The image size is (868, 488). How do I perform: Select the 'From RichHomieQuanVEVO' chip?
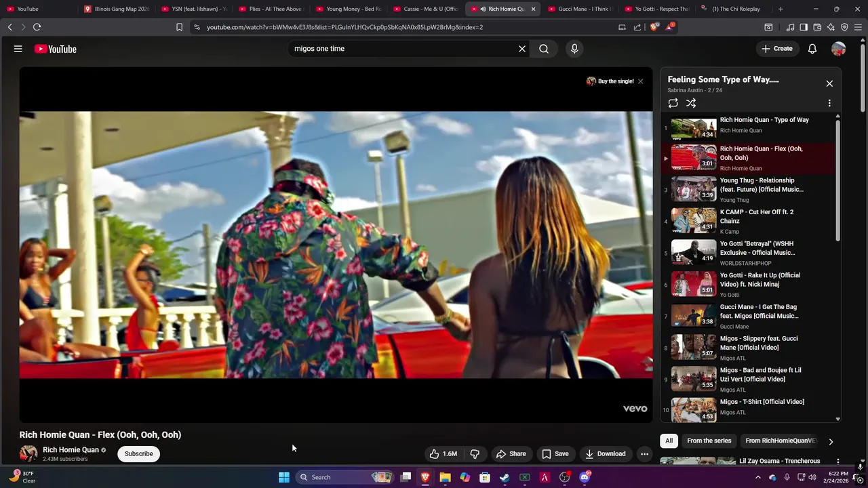coord(781,441)
